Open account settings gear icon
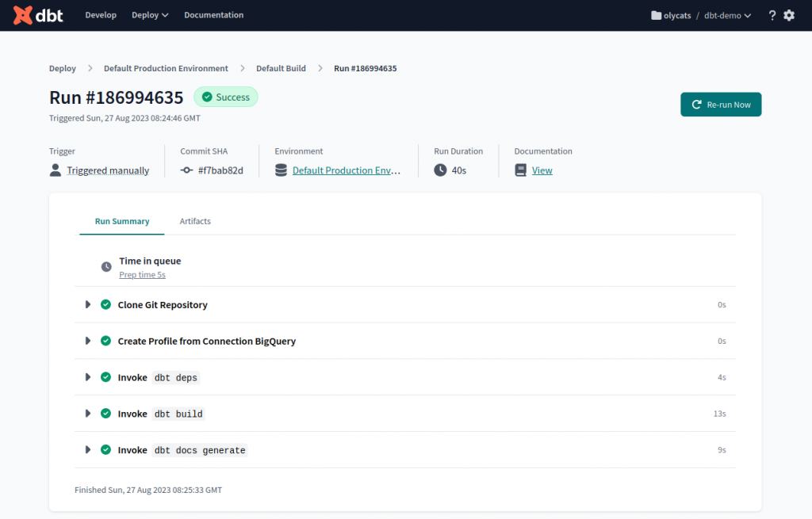The width and height of the screenshot is (812, 519). [x=789, y=16]
